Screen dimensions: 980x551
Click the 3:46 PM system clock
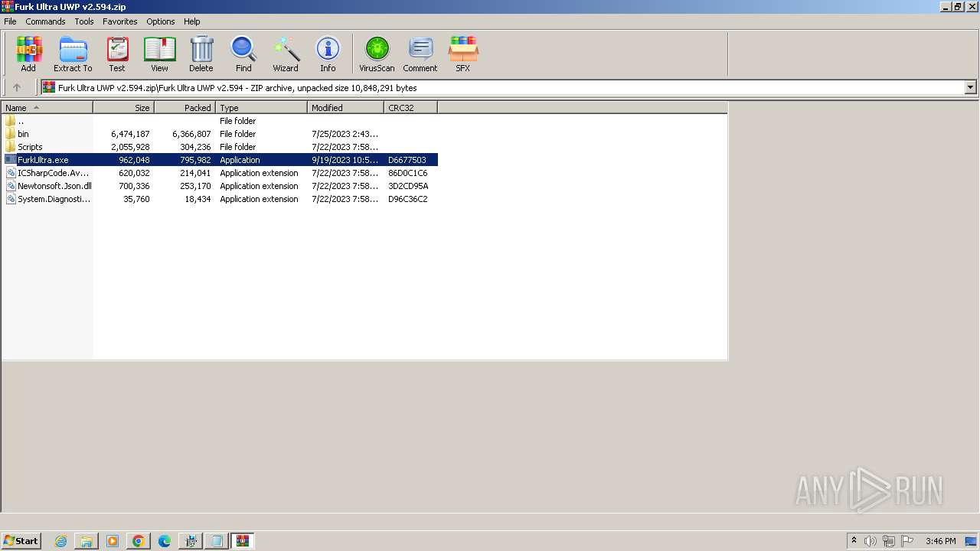click(940, 541)
